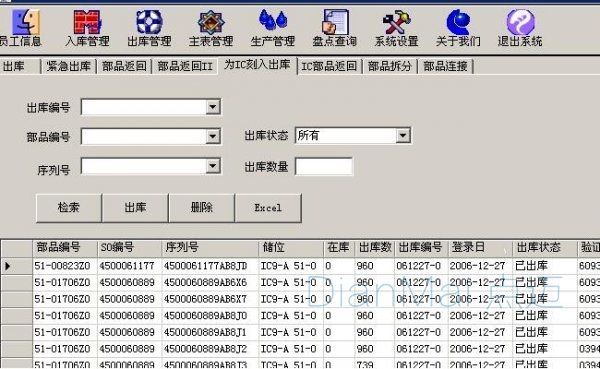The height and width of the screenshot is (369, 600).
Task: Open the 员工信息 toolbar icon
Action: pos(25,22)
